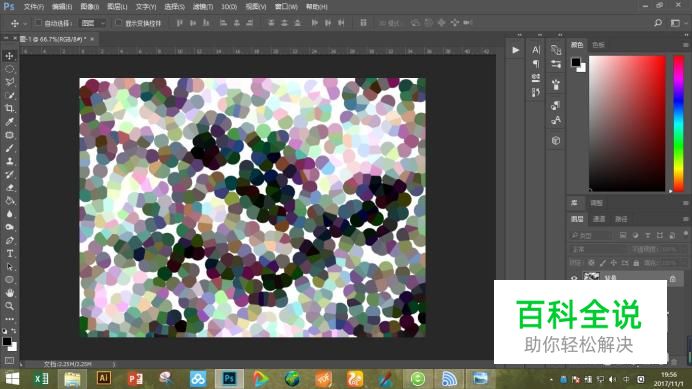Select the Magic Wand tool

9,95
